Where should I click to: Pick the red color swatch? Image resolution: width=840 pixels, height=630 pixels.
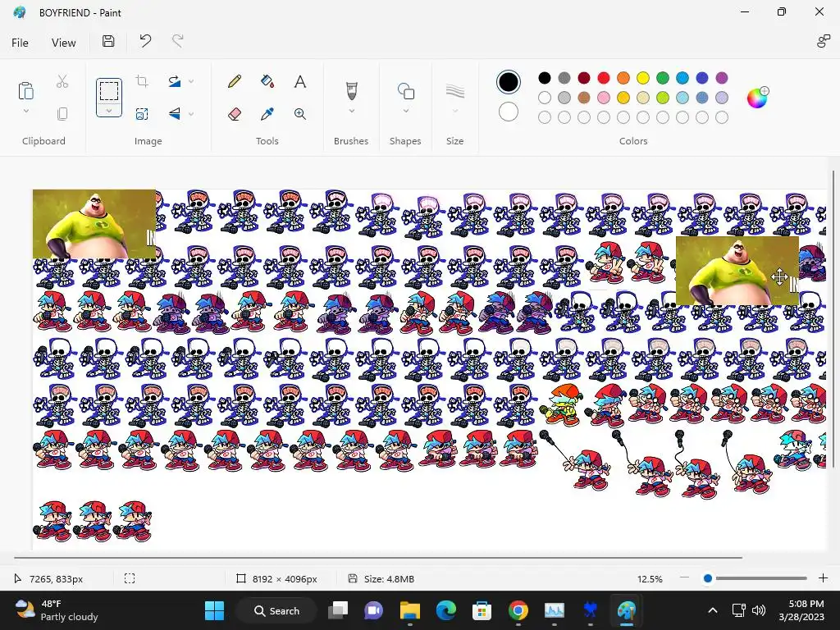[x=604, y=78]
